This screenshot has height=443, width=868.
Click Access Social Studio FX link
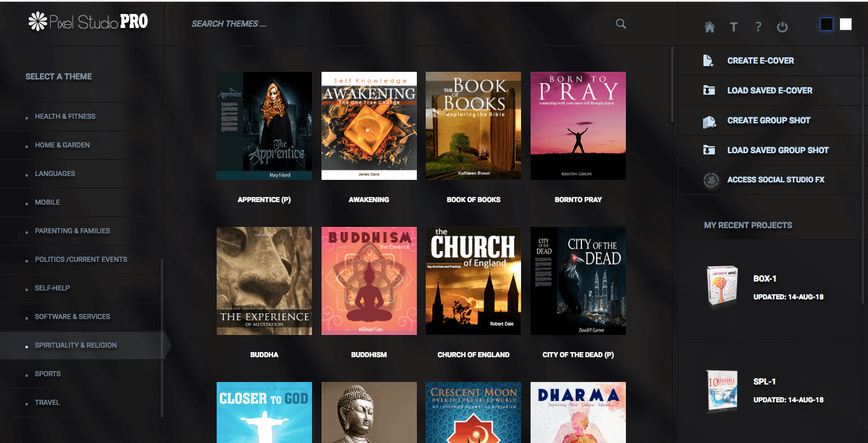coord(776,180)
